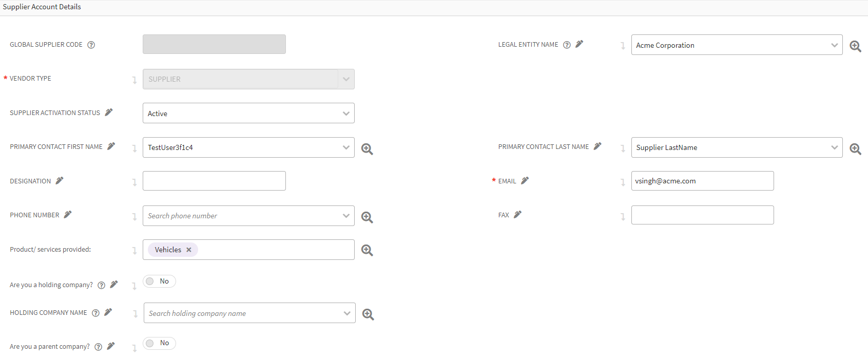Click the help icon beside Global Supplier Code
This screenshot has height=357, width=868.
(91, 45)
